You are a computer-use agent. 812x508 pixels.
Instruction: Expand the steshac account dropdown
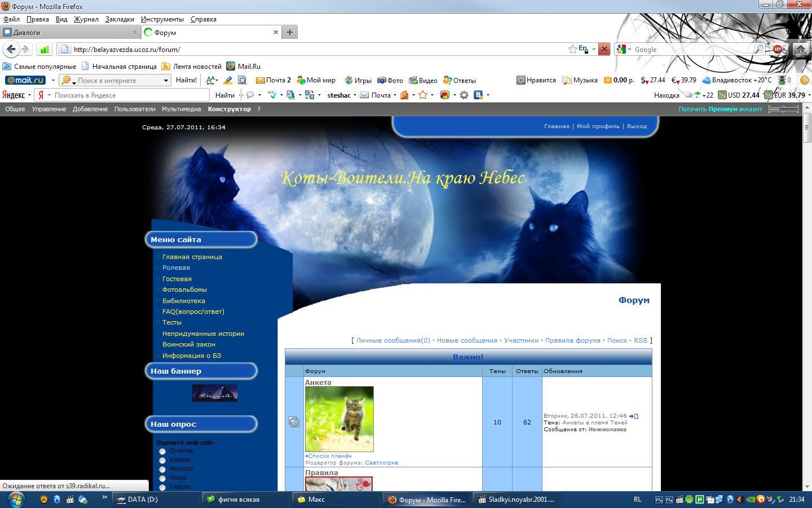coord(355,95)
